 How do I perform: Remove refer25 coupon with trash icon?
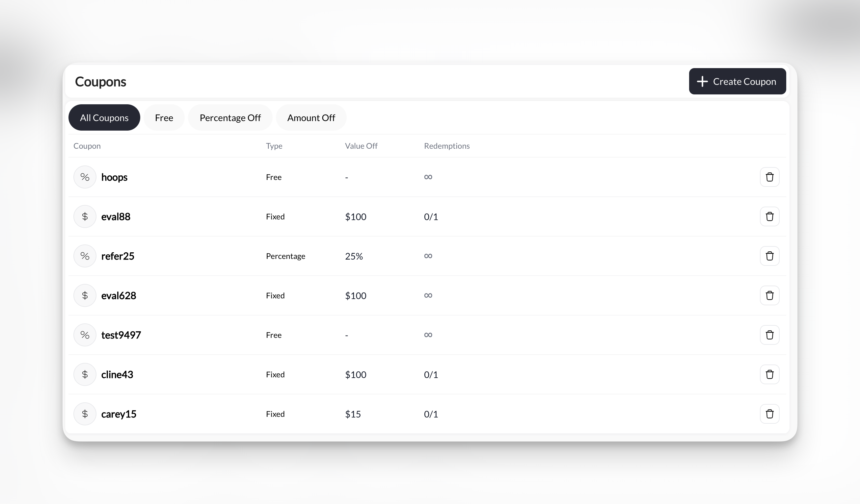[x=769, y=256]
